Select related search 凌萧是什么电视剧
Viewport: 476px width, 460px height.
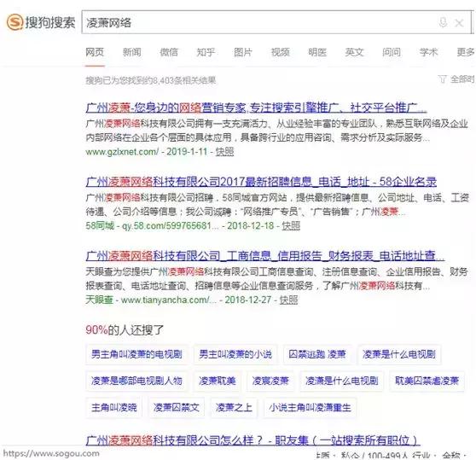point(399,354)
